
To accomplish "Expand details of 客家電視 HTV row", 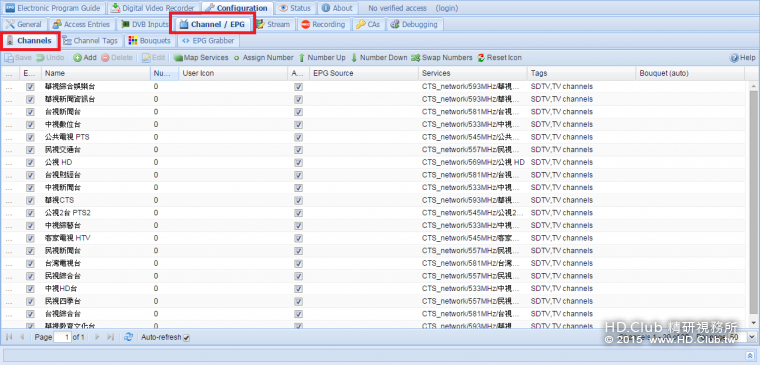I will (x=9, y=238).
